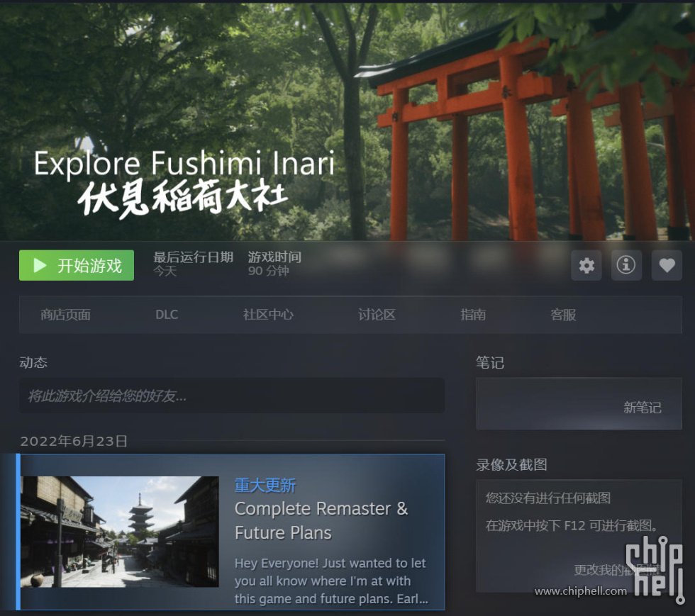Click the green 开始游戏 play button

point(77,265)
